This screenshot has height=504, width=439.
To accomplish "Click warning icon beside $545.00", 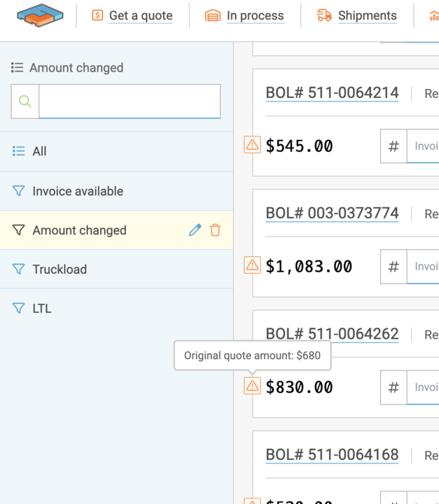I will click(x=252, y=145).
